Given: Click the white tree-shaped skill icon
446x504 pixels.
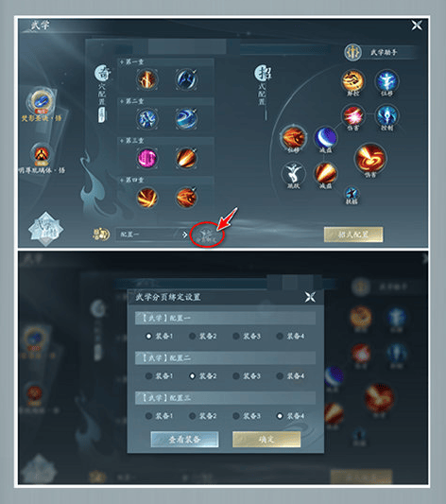Looking at the screenshot, I should [x=293, y=173].
